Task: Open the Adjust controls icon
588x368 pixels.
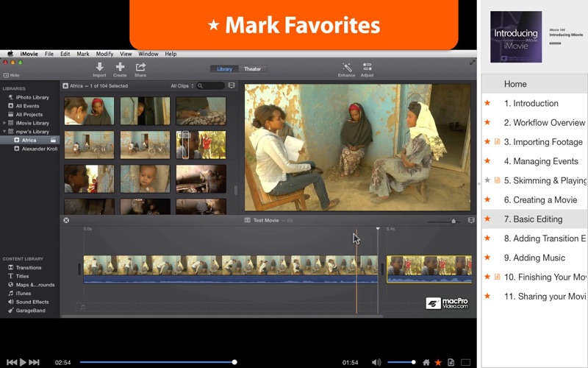Action: tap(367, 67)
